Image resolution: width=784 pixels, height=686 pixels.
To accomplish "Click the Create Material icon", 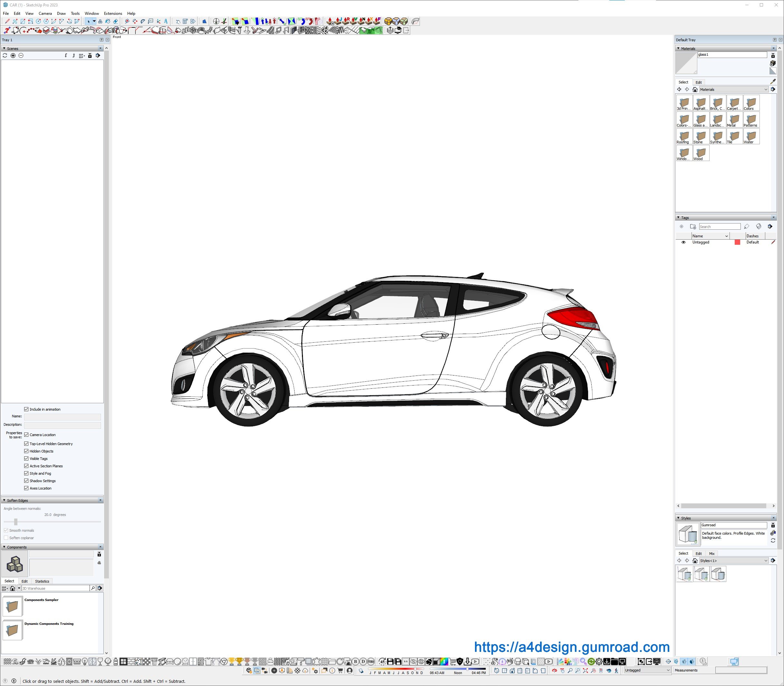I will [772, 63].
